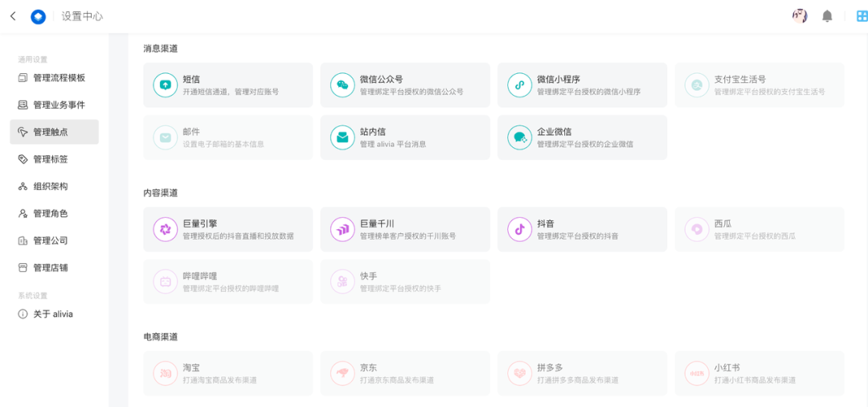The height and width of the screenshot is (407, 868).
Task: Click the blue alivia logo icon
Action: pos(38,16)
